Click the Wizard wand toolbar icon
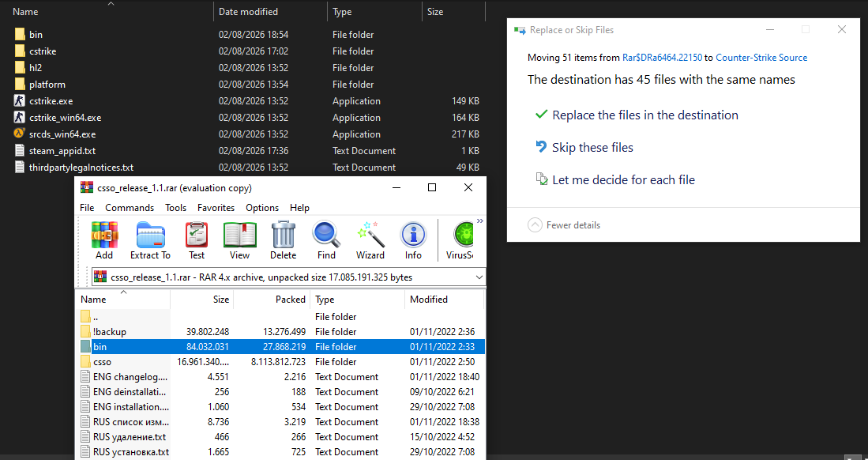 click(x=370, y=235)
